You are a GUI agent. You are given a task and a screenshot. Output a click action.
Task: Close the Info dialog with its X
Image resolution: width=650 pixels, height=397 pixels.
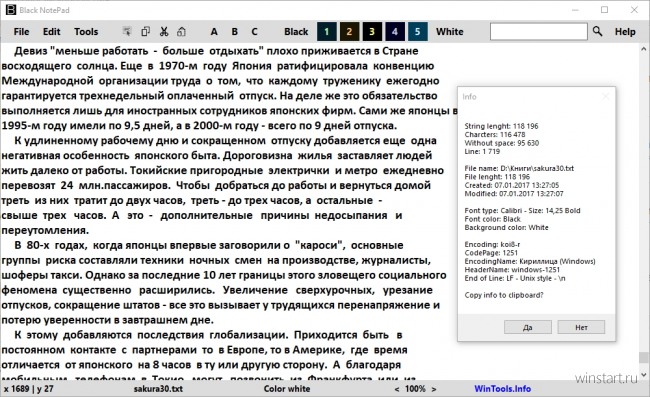coord(606,96)
